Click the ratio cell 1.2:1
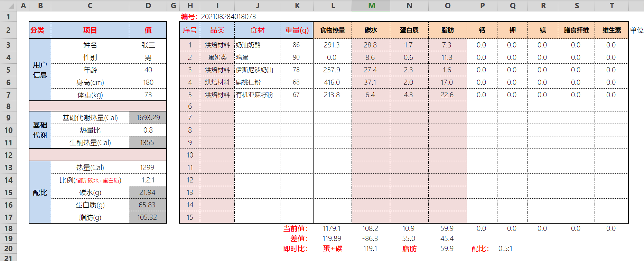 (x=148, y=180)
